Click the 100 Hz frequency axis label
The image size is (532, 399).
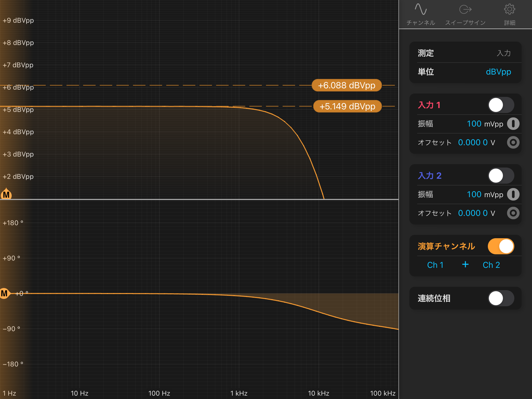(159, 393)
